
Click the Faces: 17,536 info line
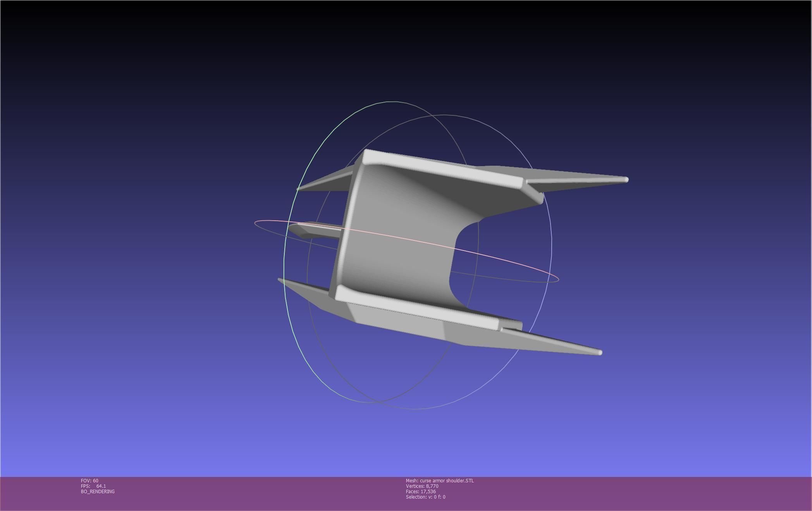(x=421, y=491)
